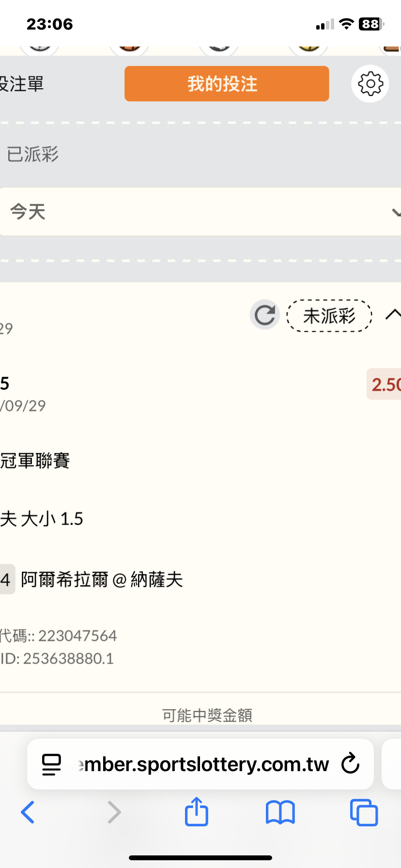Open the betting settings gear
401x868 pixels.
(x=370, y=84)
